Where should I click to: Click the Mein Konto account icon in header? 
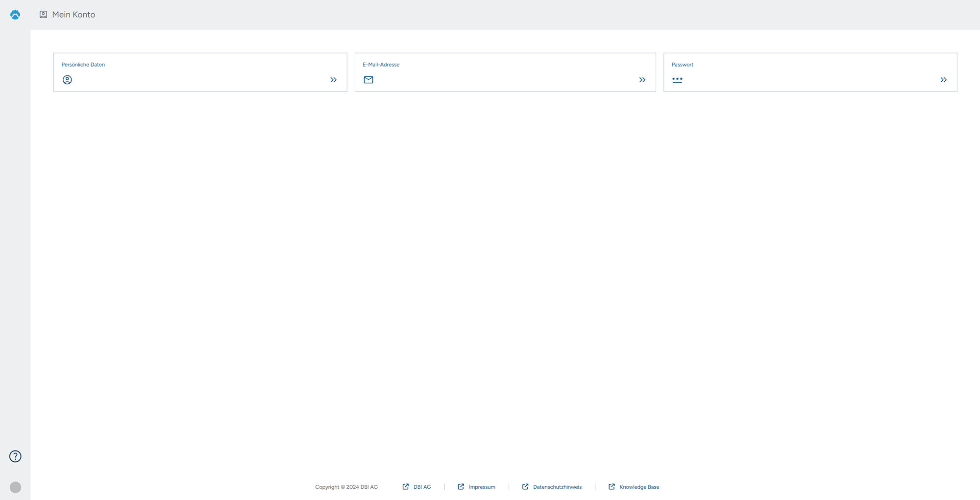click(x=43, y=15)
